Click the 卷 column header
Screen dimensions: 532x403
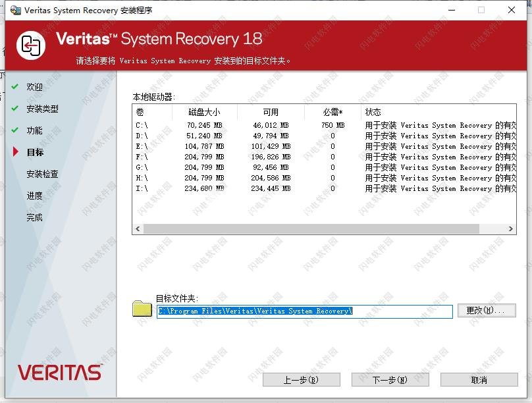pos(152,113)
